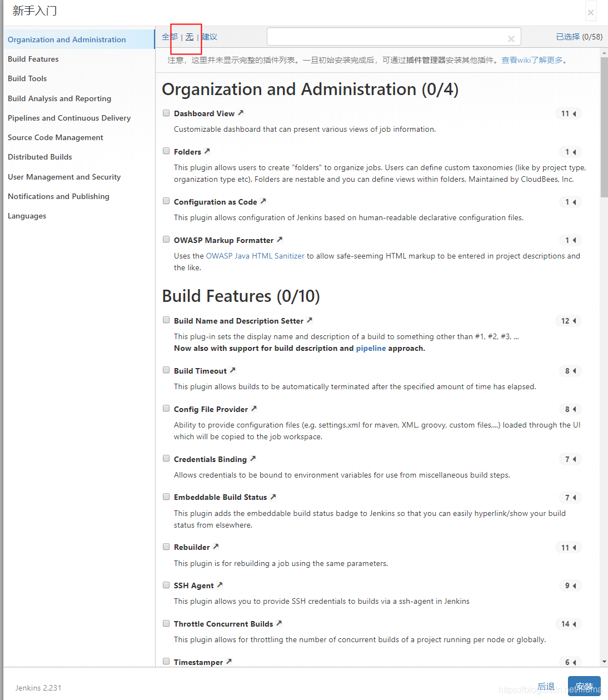Select Build Tools category
Image resolution: width=608 pixels, height=700 pixels.
click(x=79, y=78)
